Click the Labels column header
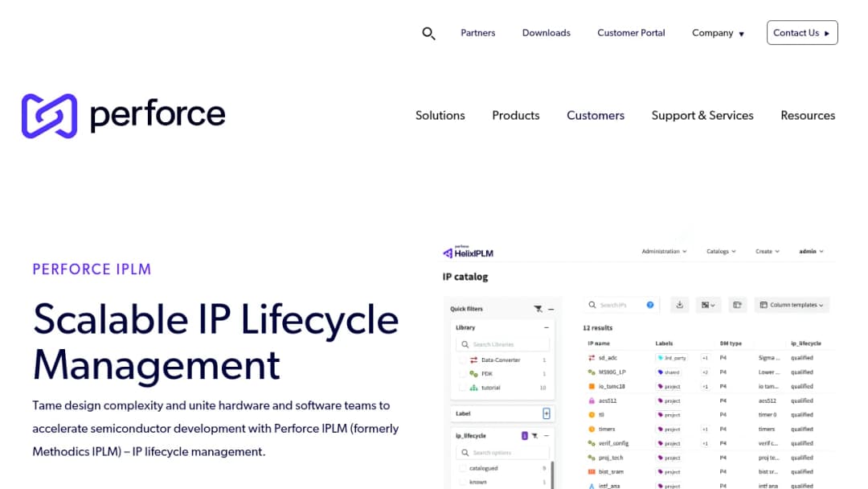Image resolution: width=868 pixels, height=489 pixels. click(x=665, y=343)
